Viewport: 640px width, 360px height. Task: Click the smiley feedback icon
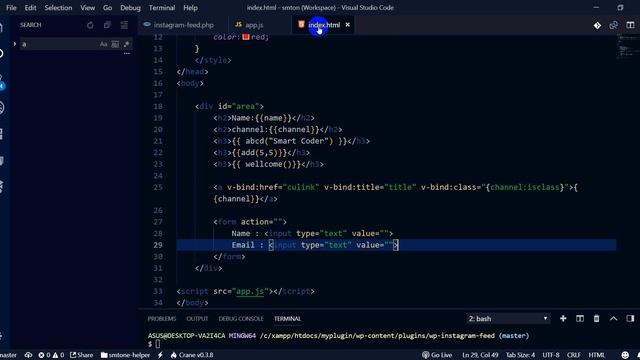coord(625,355)
